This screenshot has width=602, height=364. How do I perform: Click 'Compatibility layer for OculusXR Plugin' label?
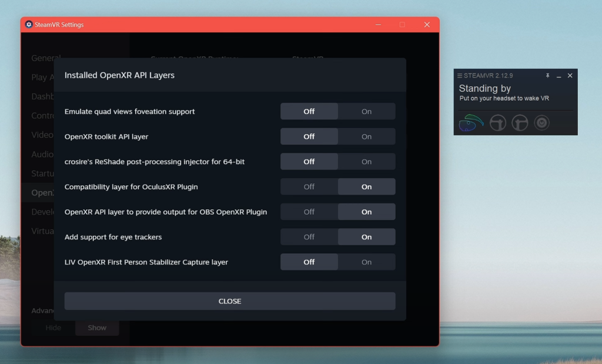[x=131, y=186]
